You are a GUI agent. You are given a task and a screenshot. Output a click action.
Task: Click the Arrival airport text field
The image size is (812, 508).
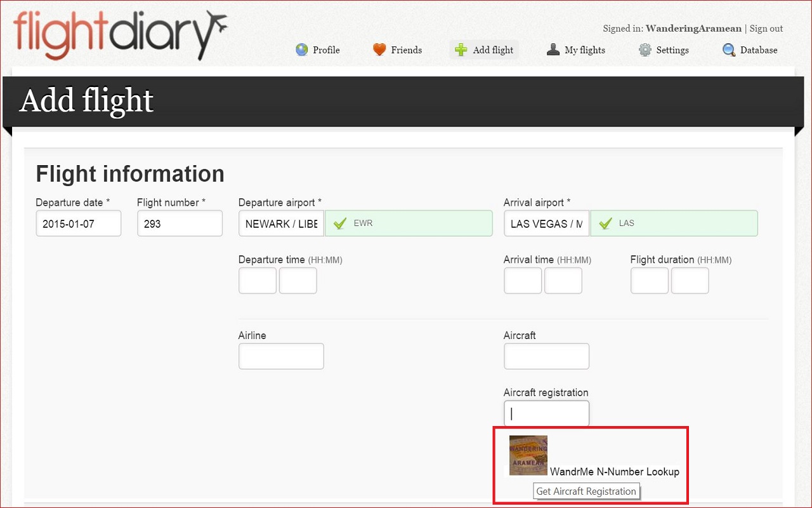point(546,224)
